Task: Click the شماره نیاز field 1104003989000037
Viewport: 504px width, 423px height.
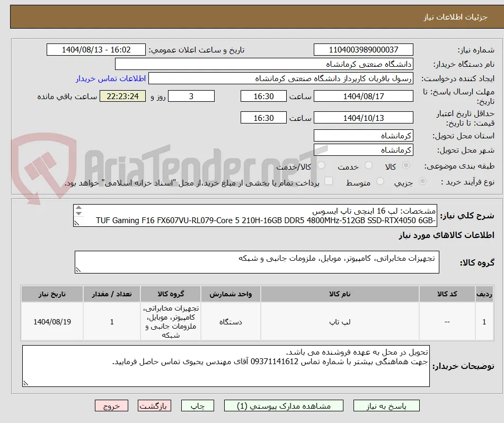Action: [x=364, y=50]
